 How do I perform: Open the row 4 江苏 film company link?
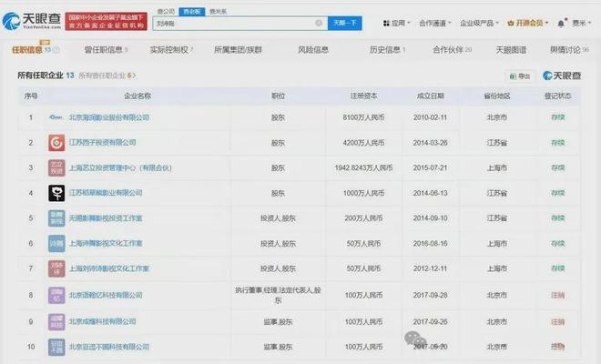tap(106, 193)
